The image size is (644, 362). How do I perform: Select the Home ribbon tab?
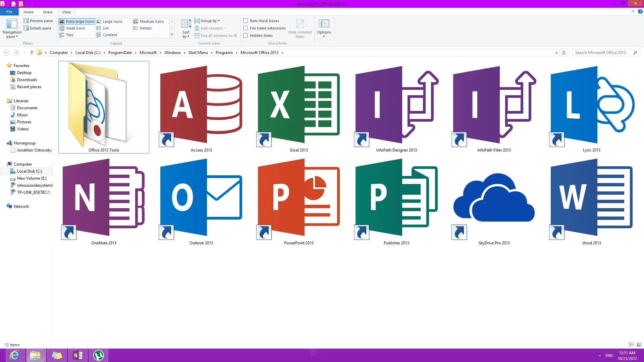pos(28,12)
